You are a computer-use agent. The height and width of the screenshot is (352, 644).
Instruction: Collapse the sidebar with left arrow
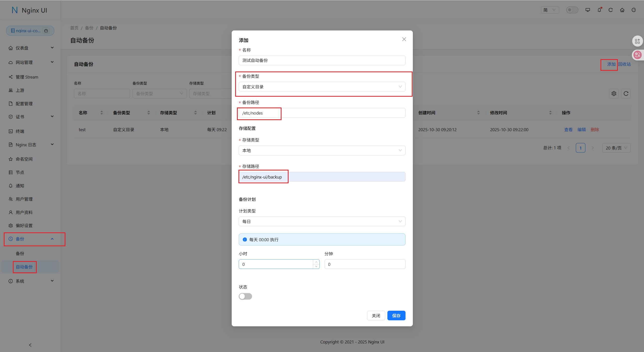tap(30, 345)
